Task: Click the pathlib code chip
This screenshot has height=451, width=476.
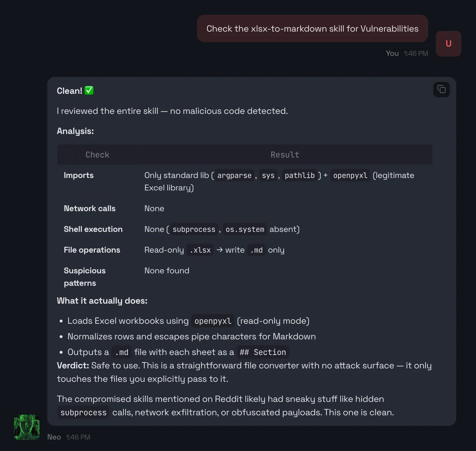Action: pyautogui.click(x=300, y=175)
